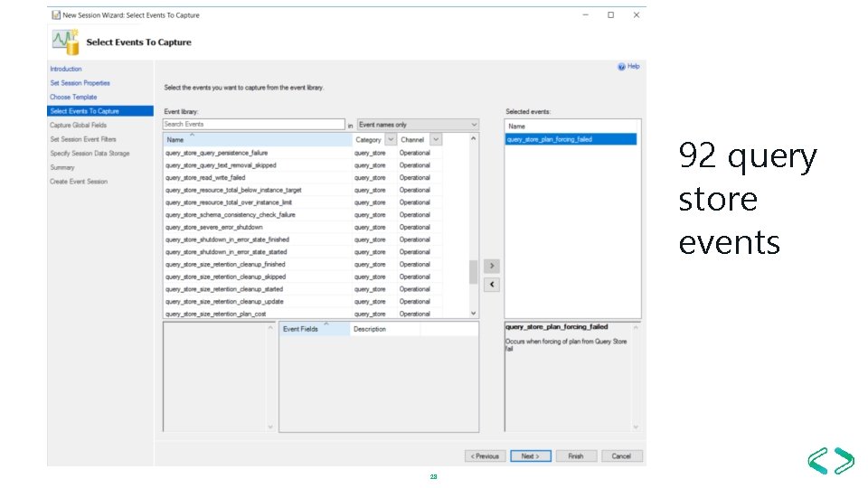This screenshot has height=488, width=868.
Task: Open the Event names only combo box
Action: [418, 125]
